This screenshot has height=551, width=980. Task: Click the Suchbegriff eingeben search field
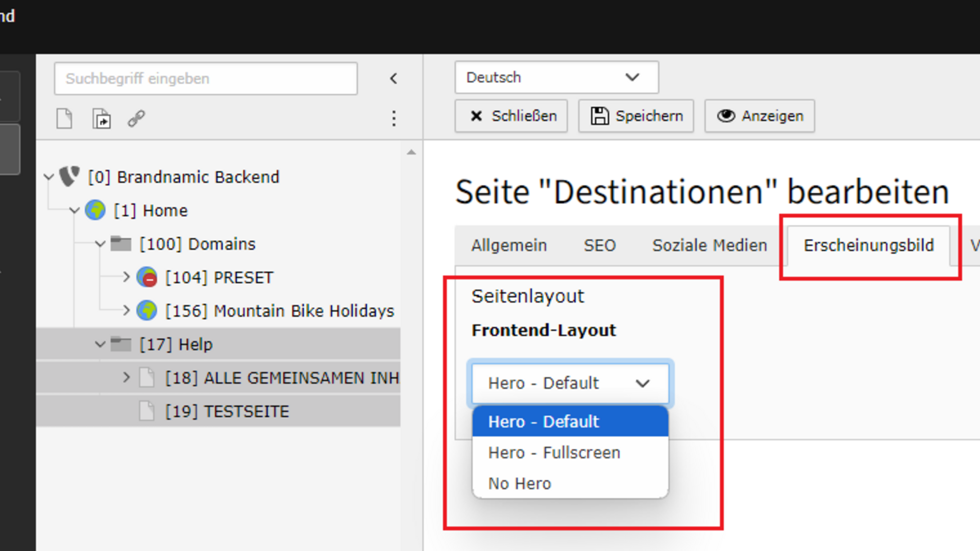[x=206, y=79]
